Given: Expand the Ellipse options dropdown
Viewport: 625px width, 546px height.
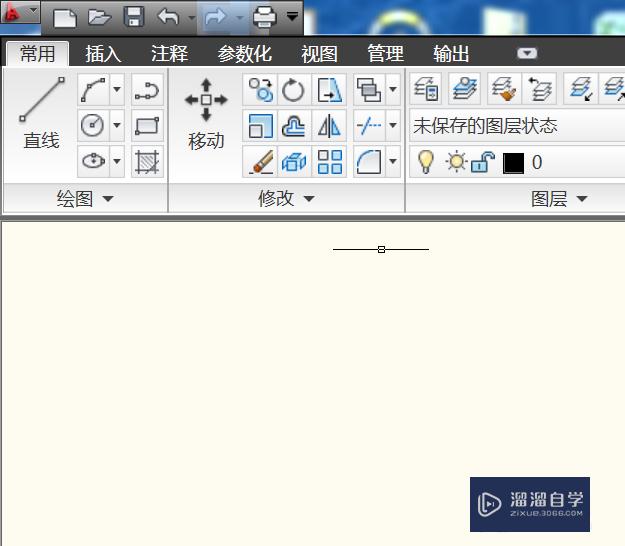Looking at the screenshot, I should (x=117, y=161).
